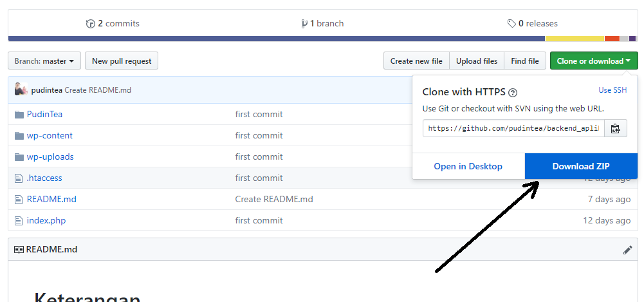Click the commits history icon

(90, 24)
